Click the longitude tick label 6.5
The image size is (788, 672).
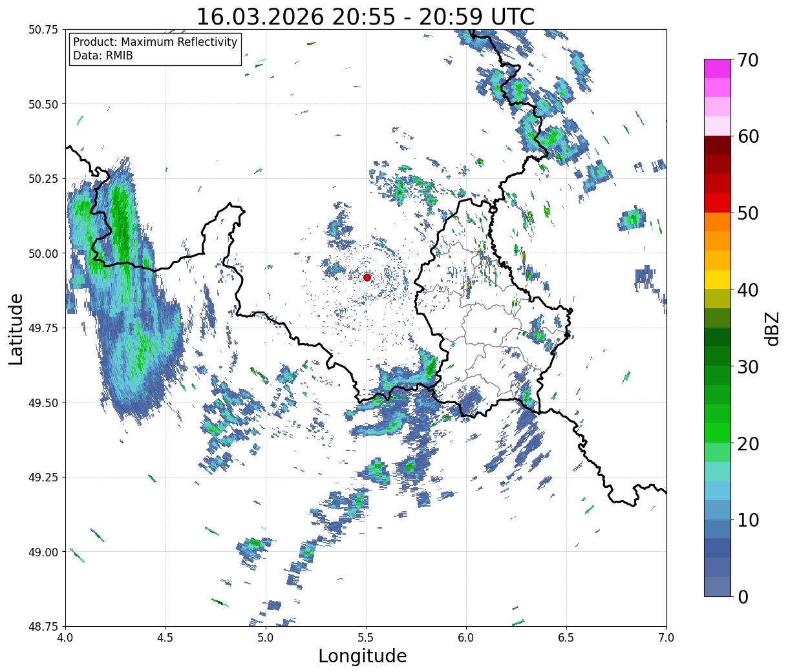tap(566, 638)
